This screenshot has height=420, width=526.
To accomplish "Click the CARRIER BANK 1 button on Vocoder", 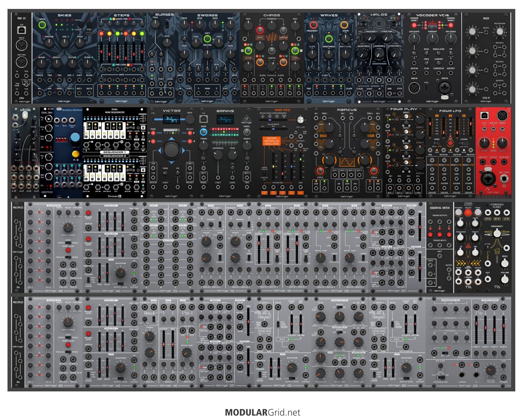I will pos(414,25).
